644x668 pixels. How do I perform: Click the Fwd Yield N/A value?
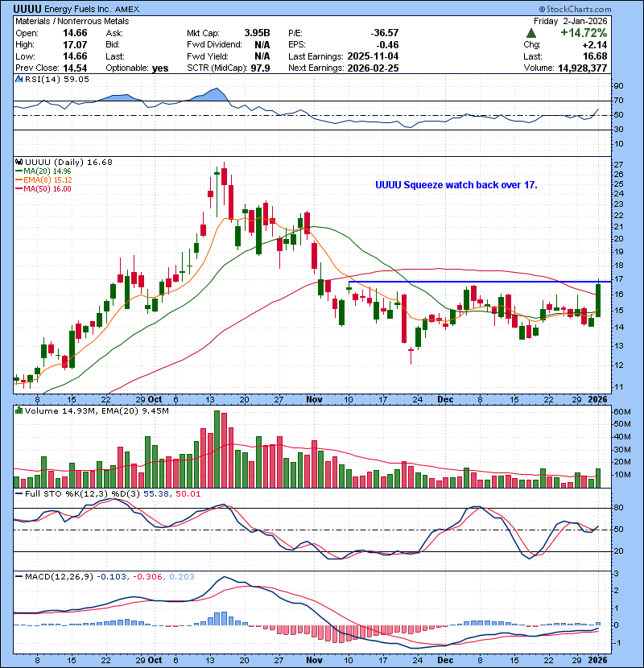[262, 56]
